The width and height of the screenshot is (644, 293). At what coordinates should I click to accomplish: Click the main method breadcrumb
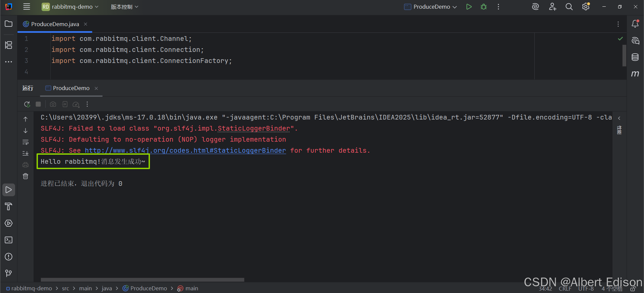click(x=188, y=288)
